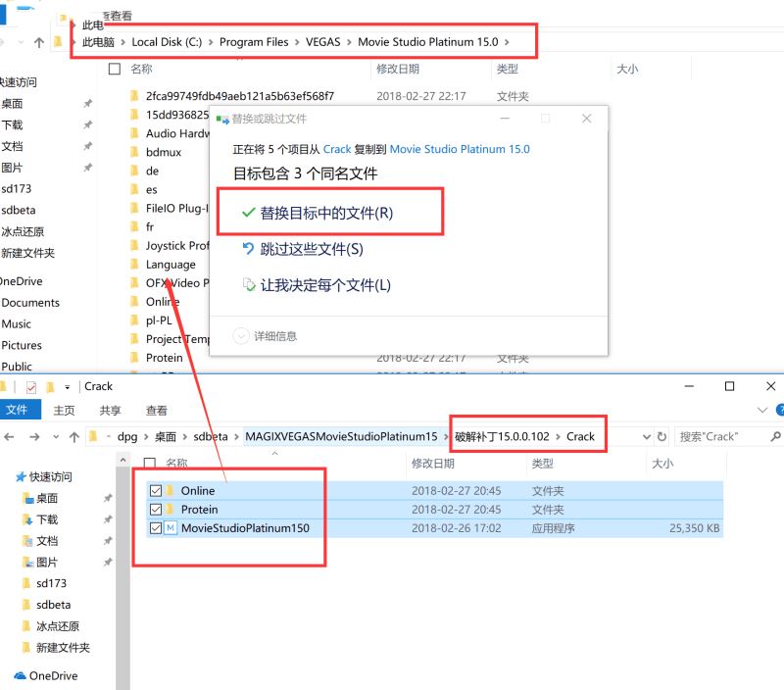Image resolution: width=784 pixels, height=690 pixels.
Task: Open Documents in upper window sidebar
Action: coord(30,303)
